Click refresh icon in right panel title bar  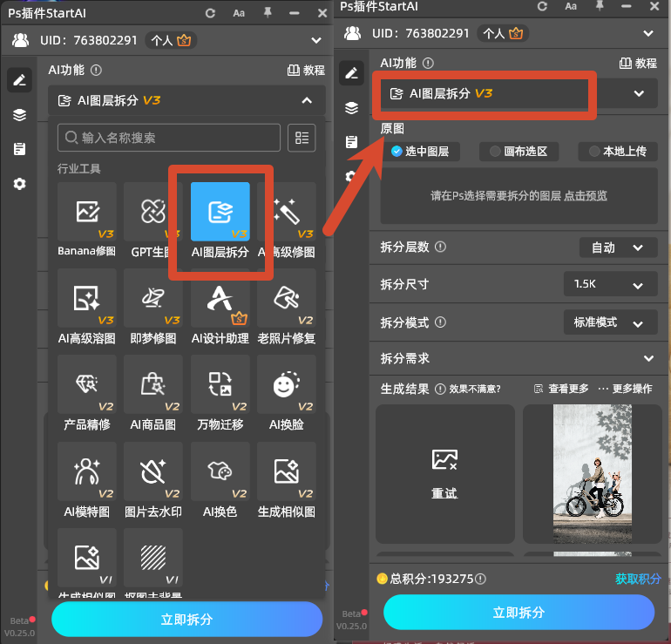tap(542, 6)
